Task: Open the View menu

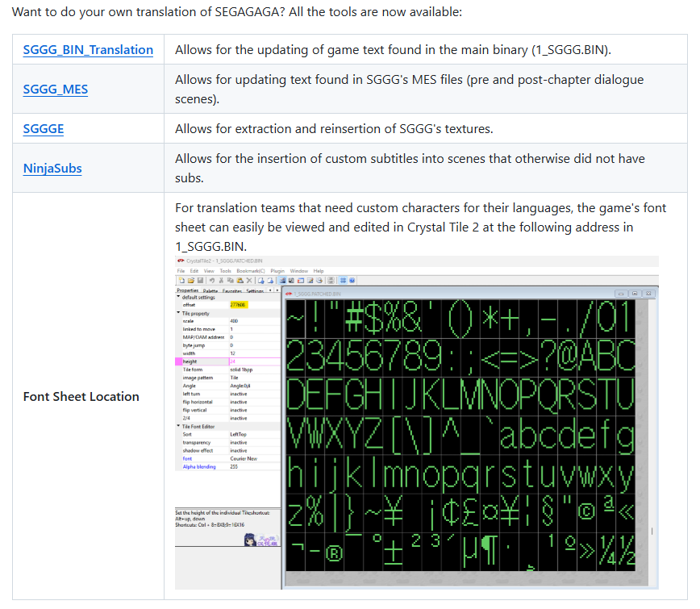Action: [209, 271]
